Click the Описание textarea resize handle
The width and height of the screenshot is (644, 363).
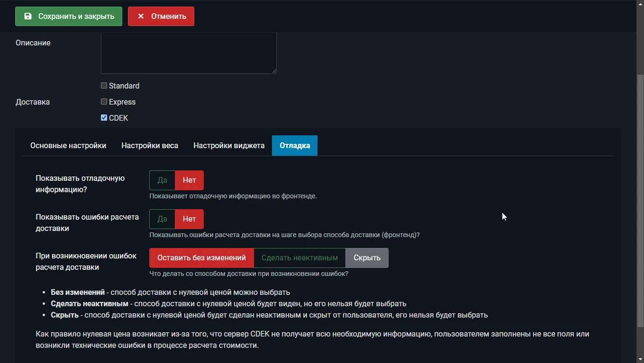(x=273, y=71)
